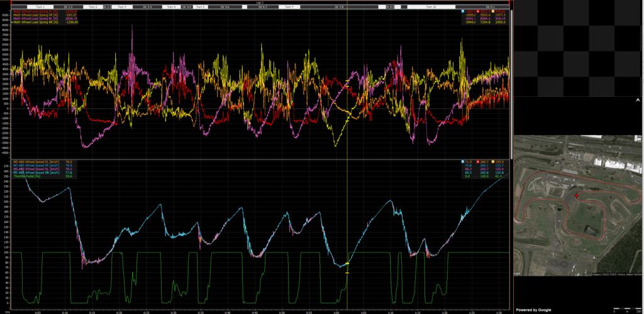Click the minimum value icon in wheel speed graph
The height and width of the screenshot is (314, 644).
coord(464,161)
